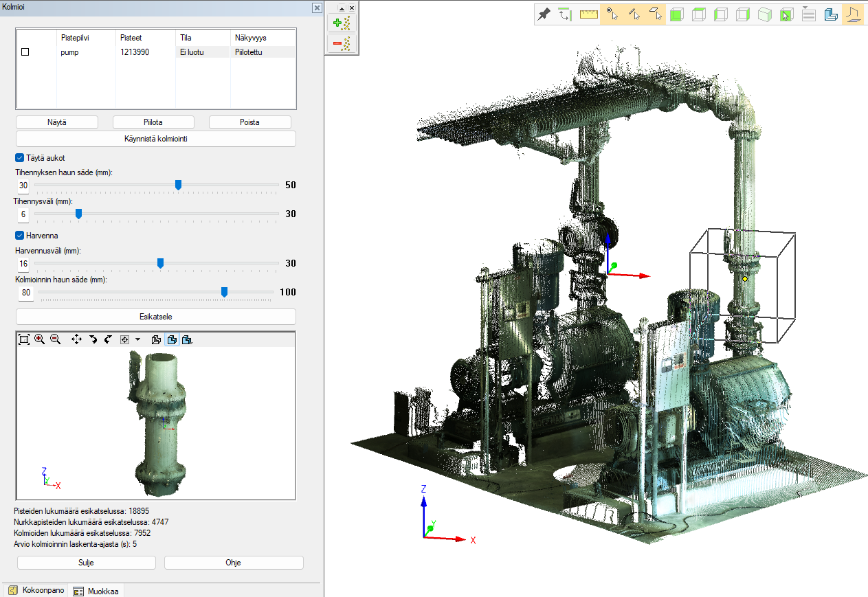868x597 pixels.
Task: Tick the checkbox for the pump row
Action: (25, 52)
